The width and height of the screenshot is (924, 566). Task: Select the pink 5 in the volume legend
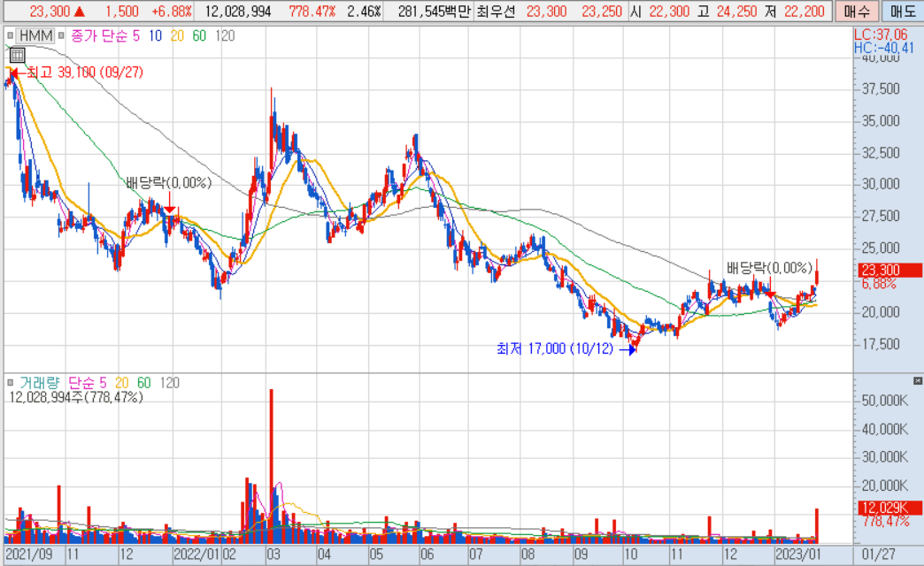coord(104,383)
